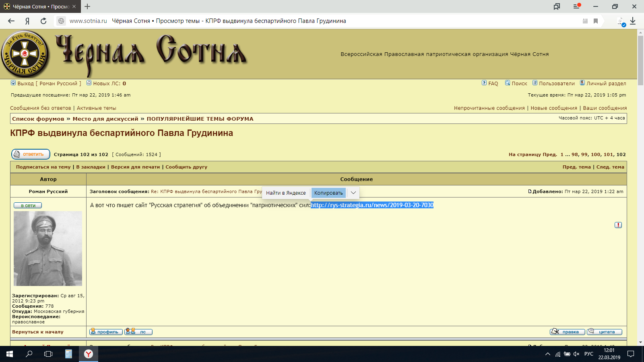This screenshot has height=362, width=644.
Task: Open the browser downloads arrow icon
Action: tap(633, 21)
